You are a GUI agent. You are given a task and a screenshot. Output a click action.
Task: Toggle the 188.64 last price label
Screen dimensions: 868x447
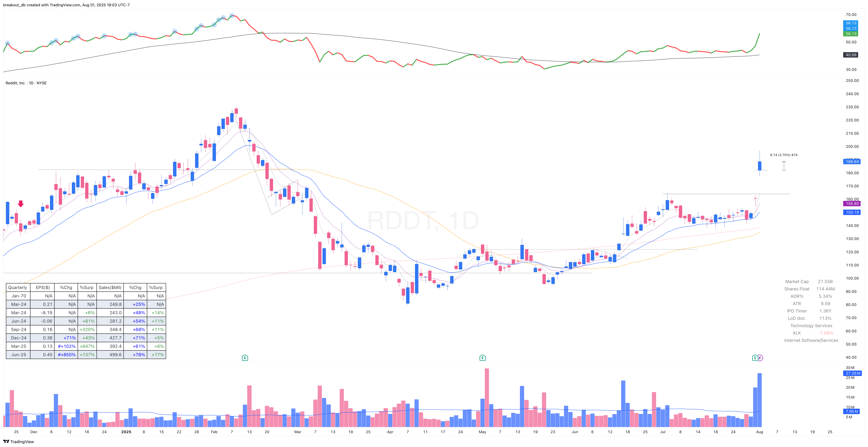coord(852,161)
